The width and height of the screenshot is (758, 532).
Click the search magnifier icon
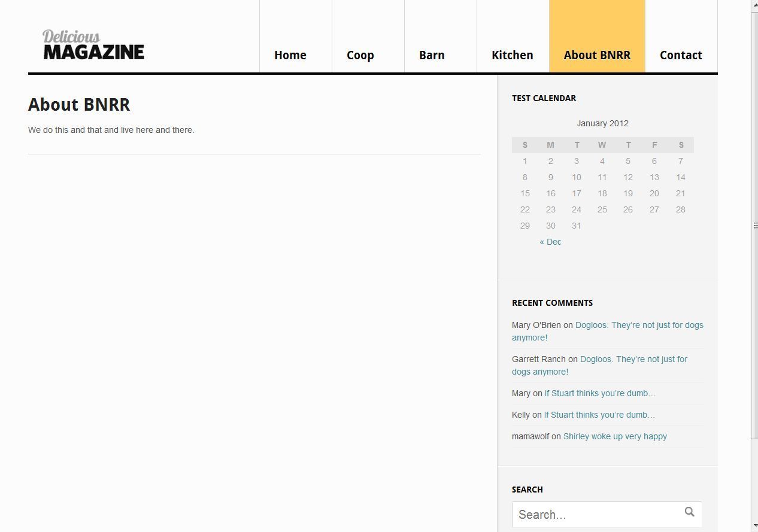[x=689, y=512]
